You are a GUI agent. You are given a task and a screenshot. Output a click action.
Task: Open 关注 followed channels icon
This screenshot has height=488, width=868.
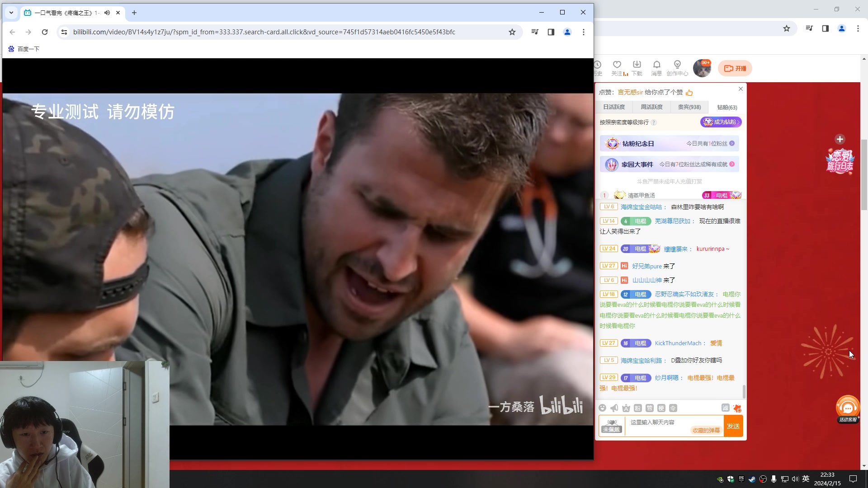(x=618, y=68)
